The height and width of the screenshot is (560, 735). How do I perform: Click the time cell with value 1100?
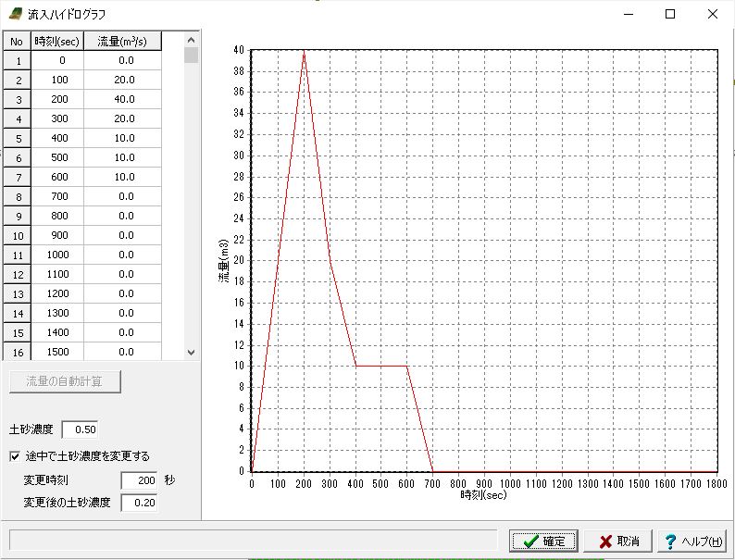click(57, 274)
